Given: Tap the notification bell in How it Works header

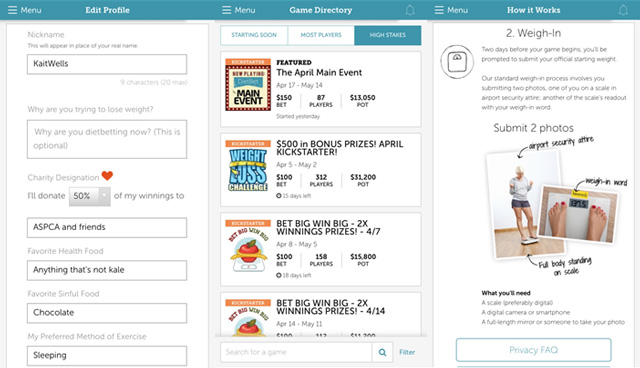Looking at the screenshot, I should 623,10.
